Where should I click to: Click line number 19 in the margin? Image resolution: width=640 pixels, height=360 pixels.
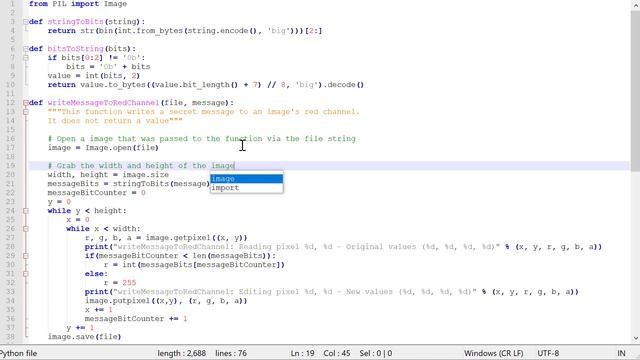click(11, 166)
